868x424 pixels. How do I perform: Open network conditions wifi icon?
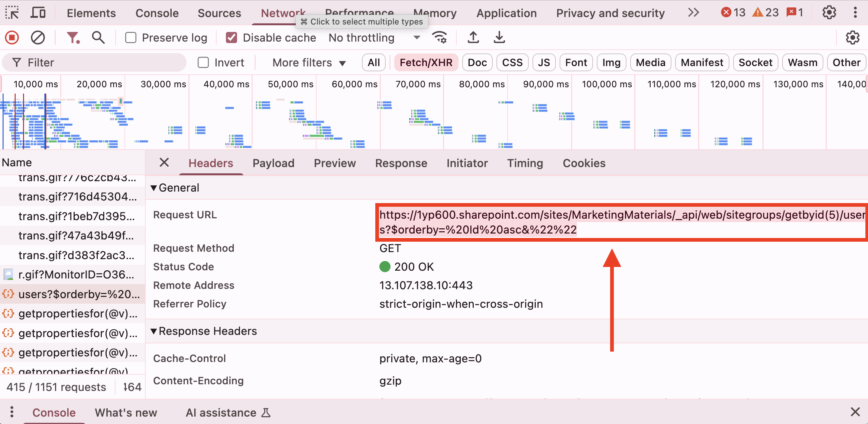point(440,37)
